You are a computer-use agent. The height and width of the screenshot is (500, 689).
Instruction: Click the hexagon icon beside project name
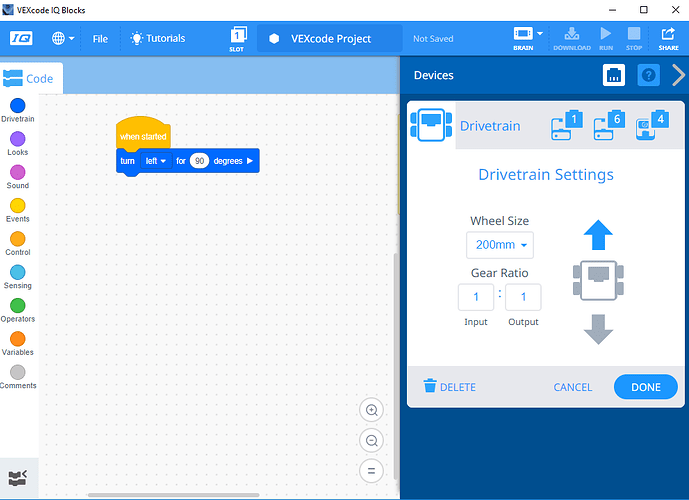pos(274,39)
